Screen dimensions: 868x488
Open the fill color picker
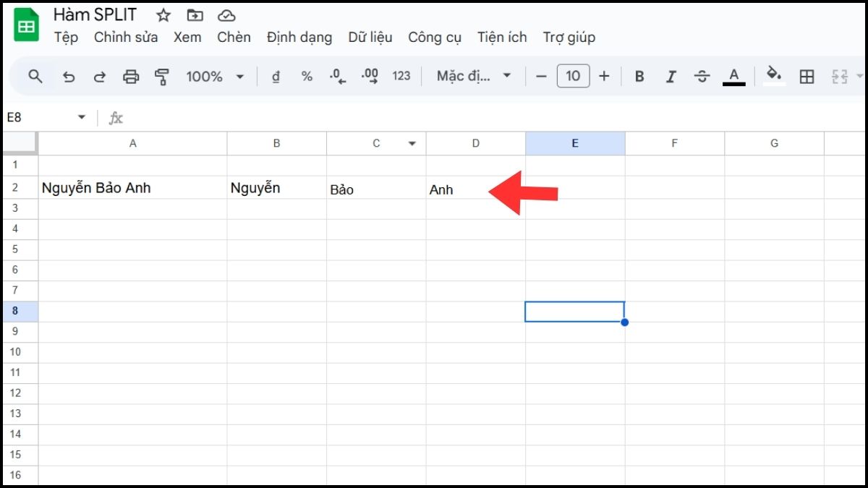[x=774, y=76]
